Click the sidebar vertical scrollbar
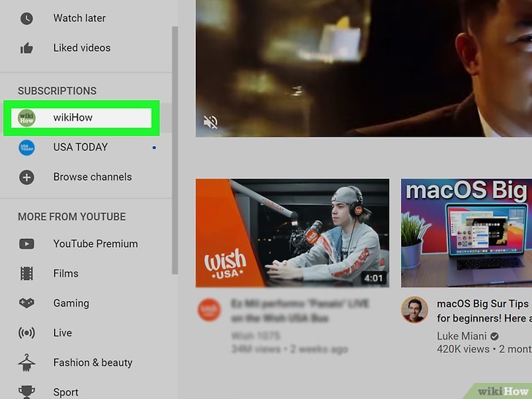532x399 pixels. pyautogui.click(x=175, y=150)
